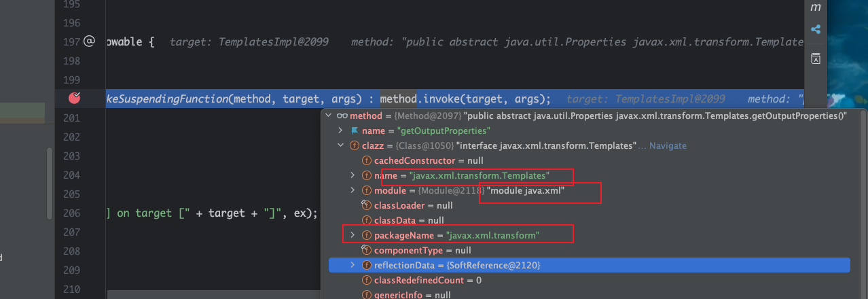Open the book-shaped sidebar tool icon

coord(816,59)
